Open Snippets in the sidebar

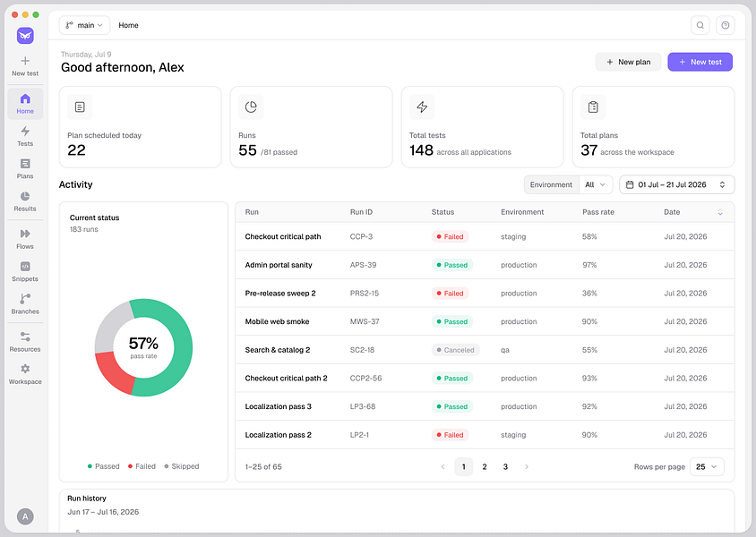(x=25, y=271)
